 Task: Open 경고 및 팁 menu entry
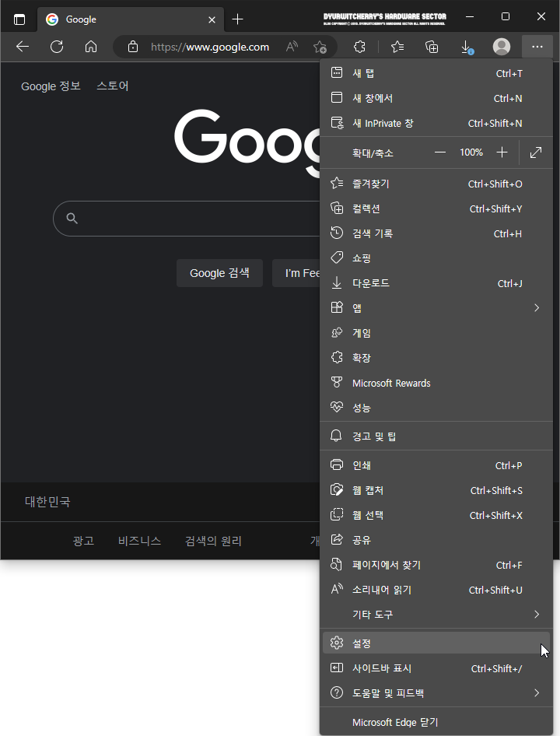tap(436, 436)
